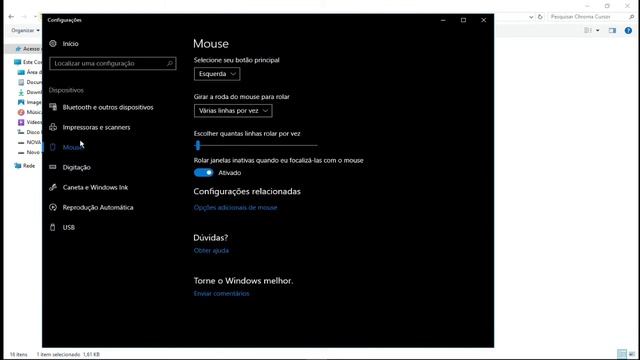Click the autoplay icon in sidebar
640x360 pixels.
coord(53,207)
